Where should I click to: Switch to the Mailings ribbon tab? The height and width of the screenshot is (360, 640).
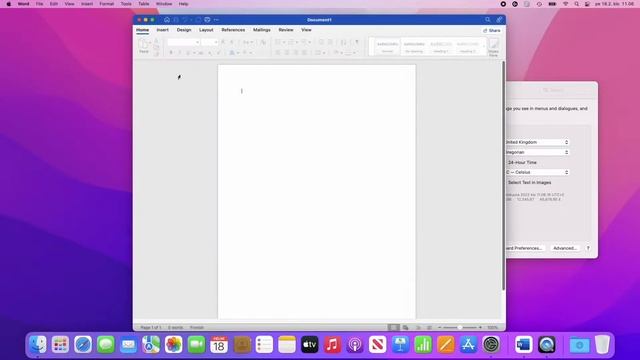262,30
